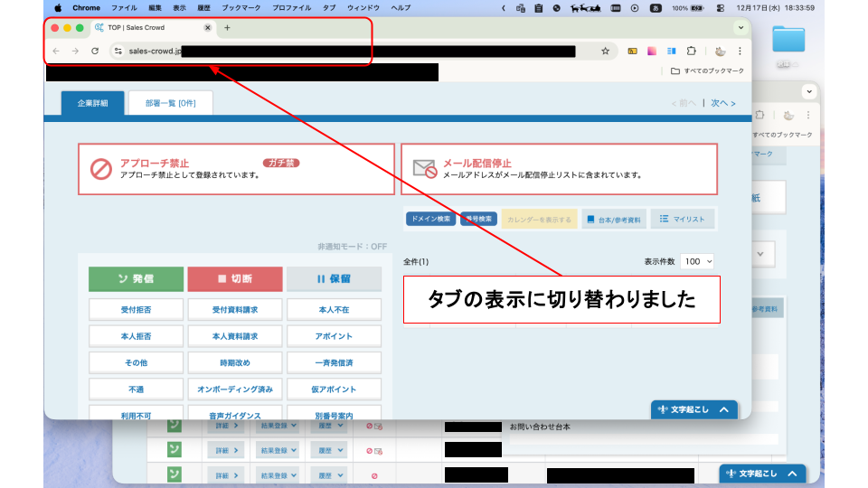Click the green 発信 call button
The width and height of the screenshot is (868, 488).
click(x=136, y=279)
